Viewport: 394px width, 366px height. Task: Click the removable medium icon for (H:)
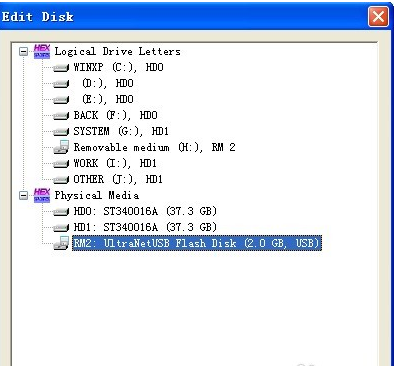(61, 147)
